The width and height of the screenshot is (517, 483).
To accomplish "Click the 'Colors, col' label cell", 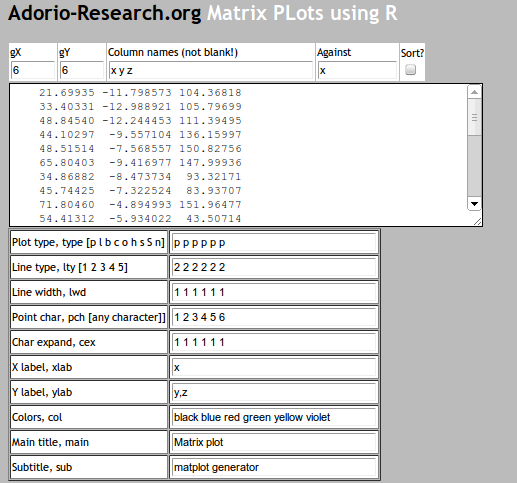I will (x=89, y=417).
